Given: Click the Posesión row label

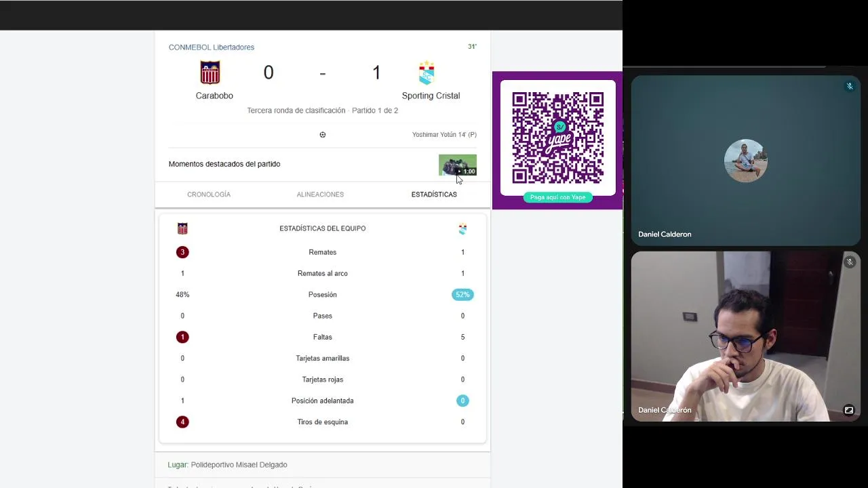Looking at the screenshot, I should click(323, 295).
